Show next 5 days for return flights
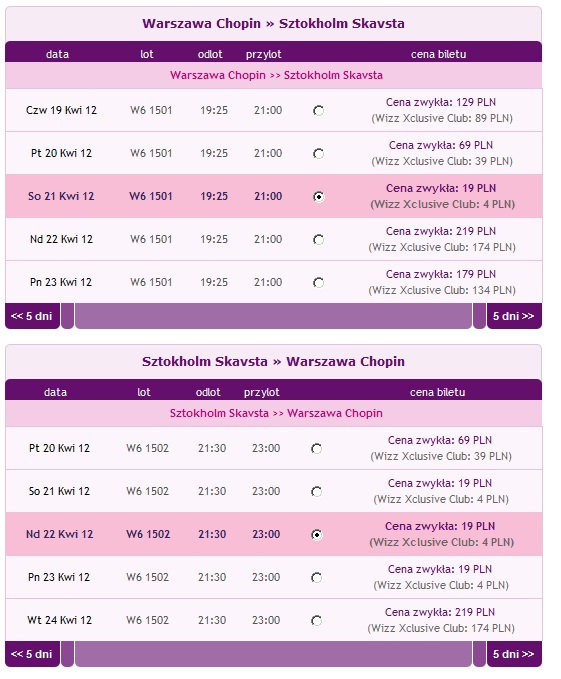 point(514,654)
